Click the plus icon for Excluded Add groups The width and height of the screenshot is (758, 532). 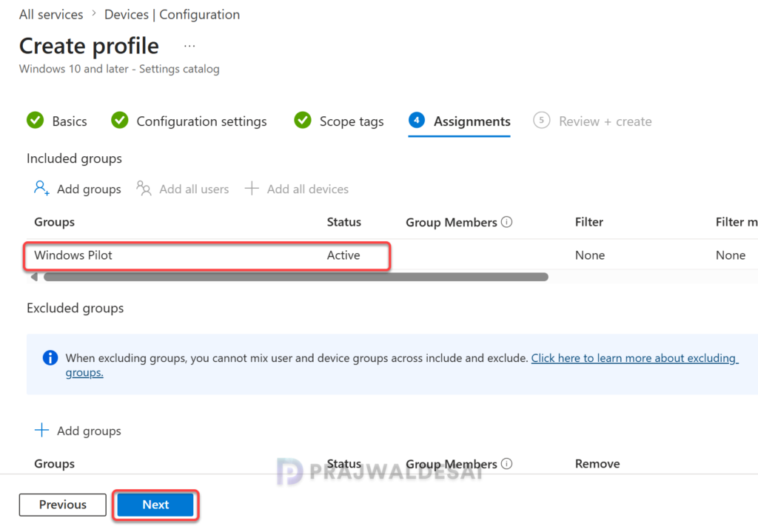41,430
